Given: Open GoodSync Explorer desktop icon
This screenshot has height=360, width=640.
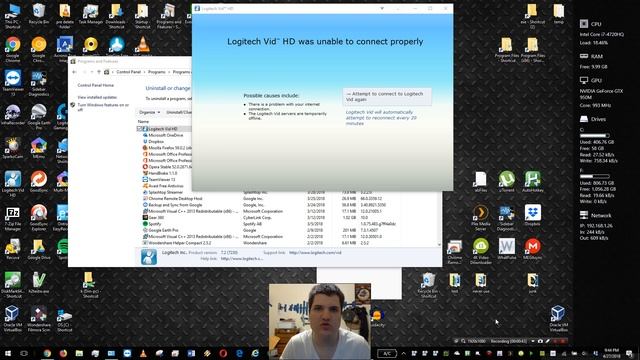Looking at the screenshot, I should point(39,218).
